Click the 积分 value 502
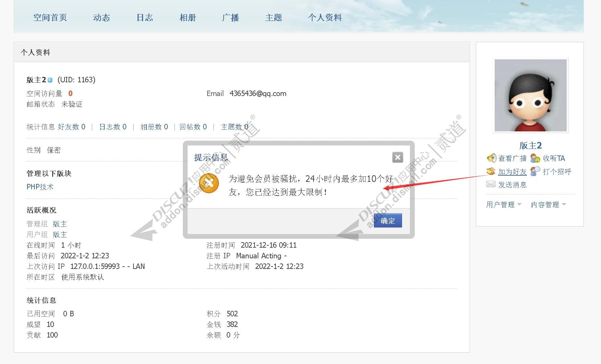 coord(232,314)
